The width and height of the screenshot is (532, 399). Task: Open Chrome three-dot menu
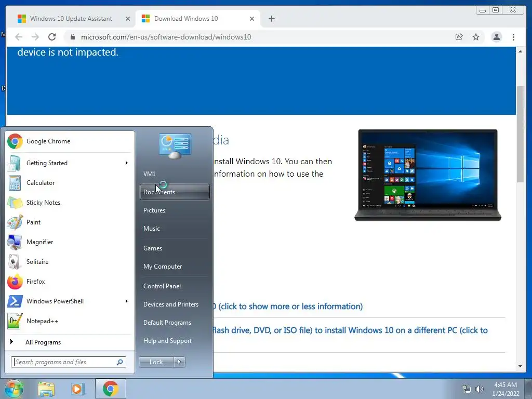[x=513, y=37]
